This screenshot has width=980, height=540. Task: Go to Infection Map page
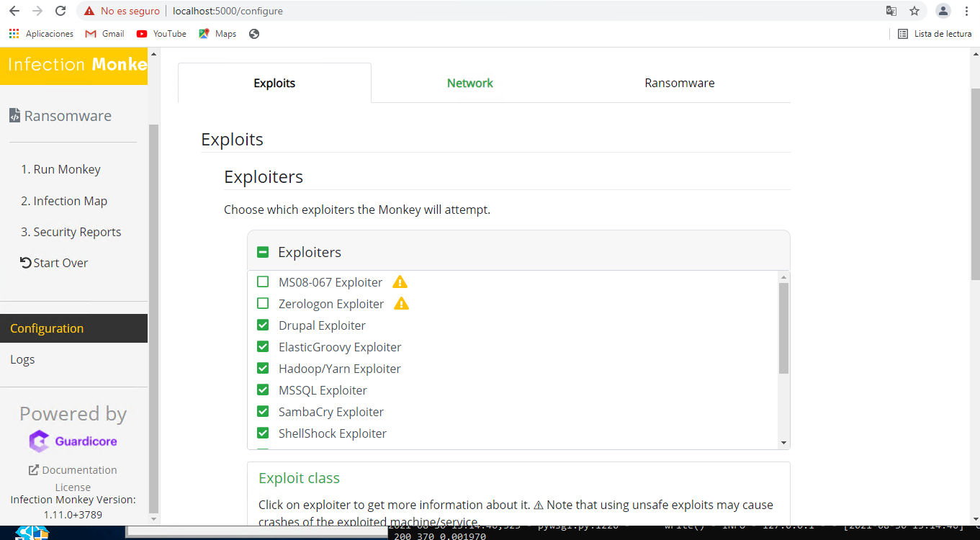(x=64, y=201)
